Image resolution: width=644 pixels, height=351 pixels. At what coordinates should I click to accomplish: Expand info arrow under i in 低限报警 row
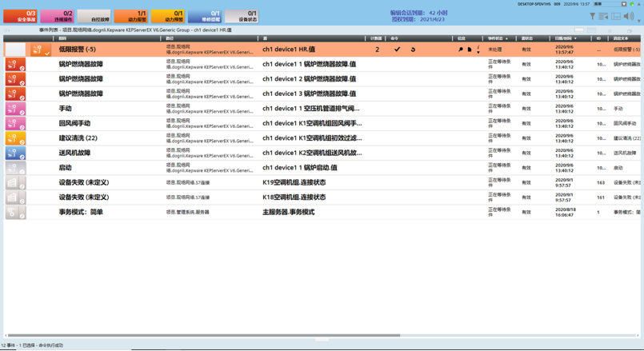click(x=478, y=53)
